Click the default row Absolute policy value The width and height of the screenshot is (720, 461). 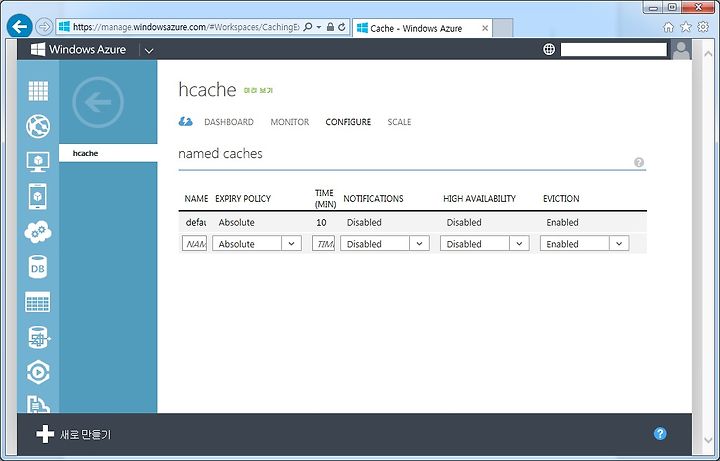(236, 222)
